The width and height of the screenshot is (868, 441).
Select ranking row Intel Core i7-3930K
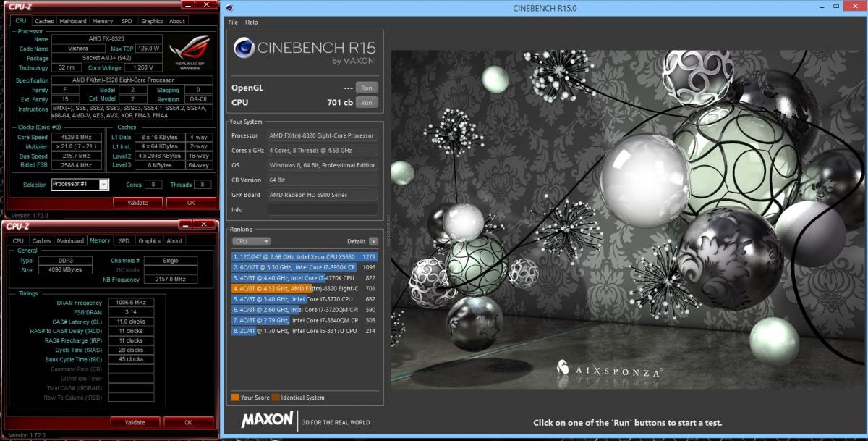click(305, 267)
